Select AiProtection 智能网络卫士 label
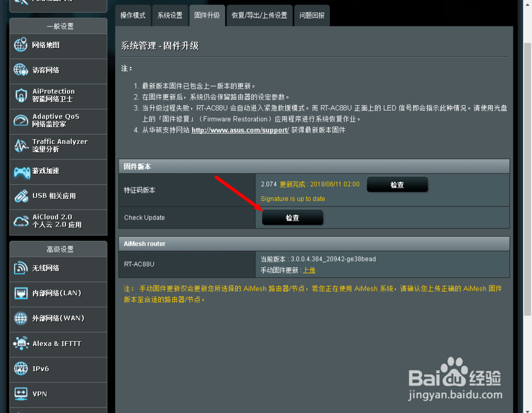 pos(54,95)
